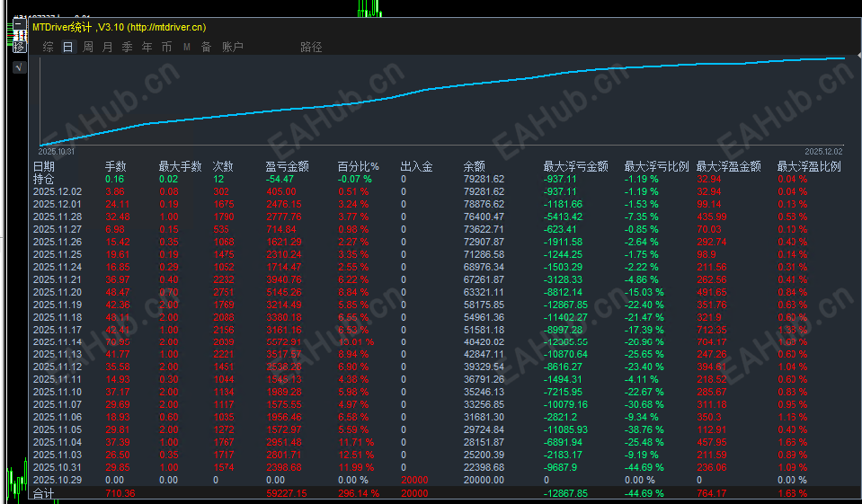Select the 2025.11.10 date row

pyautogui.click(x=58, y=392)
